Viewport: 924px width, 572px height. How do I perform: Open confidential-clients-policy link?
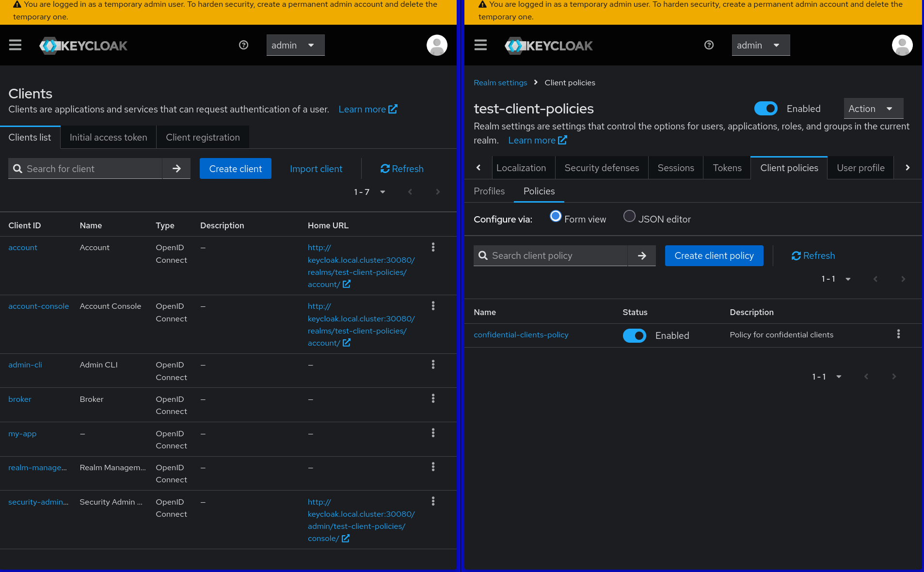[x=521, y=334]
